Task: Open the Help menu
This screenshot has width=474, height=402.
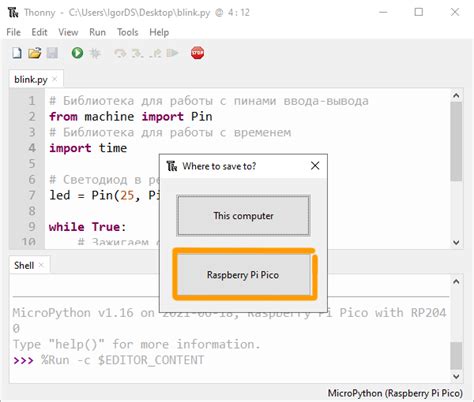Action: point(159,32)
